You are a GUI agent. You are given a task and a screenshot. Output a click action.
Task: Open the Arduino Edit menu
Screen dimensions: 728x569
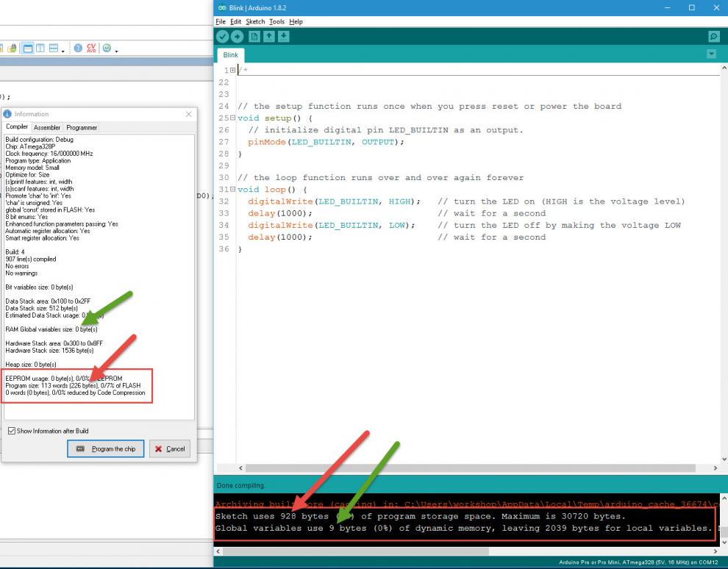pyautogui.click(x=235, y=21)
